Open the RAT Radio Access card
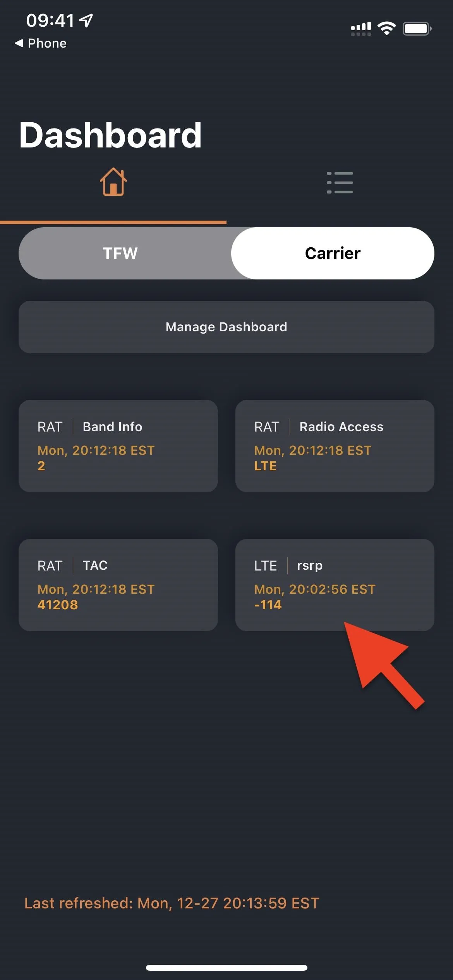 click(335, 446)
